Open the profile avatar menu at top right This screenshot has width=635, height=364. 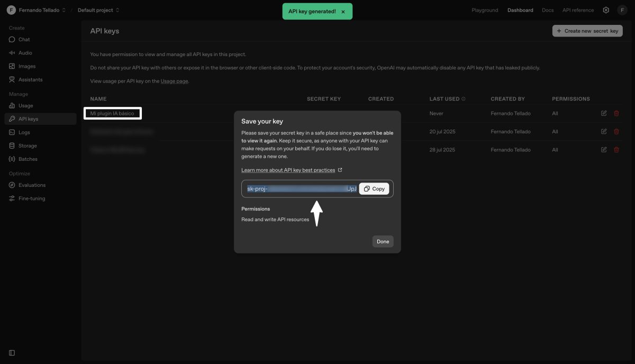[x=622, y=10]
